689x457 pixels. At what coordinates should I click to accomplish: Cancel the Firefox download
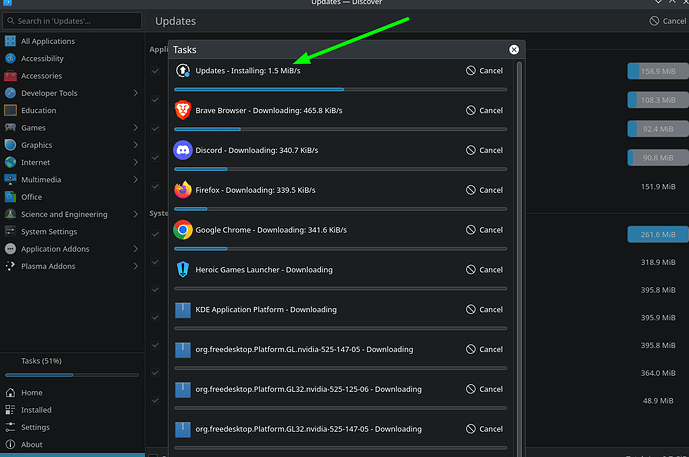pyautogui.click(x=484, y=190)
